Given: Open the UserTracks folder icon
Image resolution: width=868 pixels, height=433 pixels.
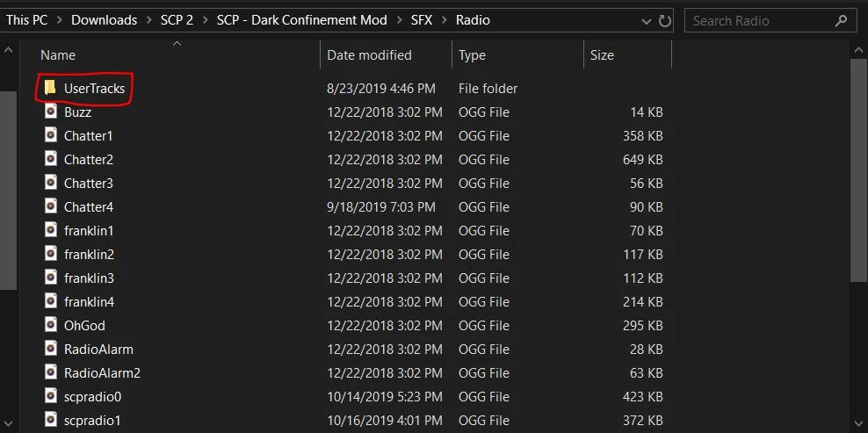Looking at the screenshot, I should 51,88.
